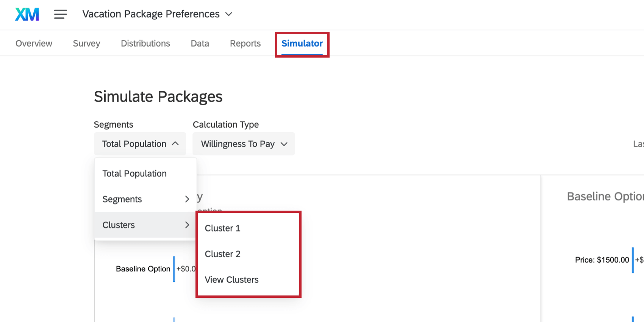Open the Data tab

(x=200, y=43)
